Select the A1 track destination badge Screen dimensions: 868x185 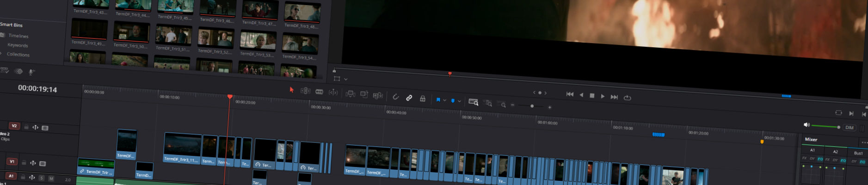click(11, 176)
